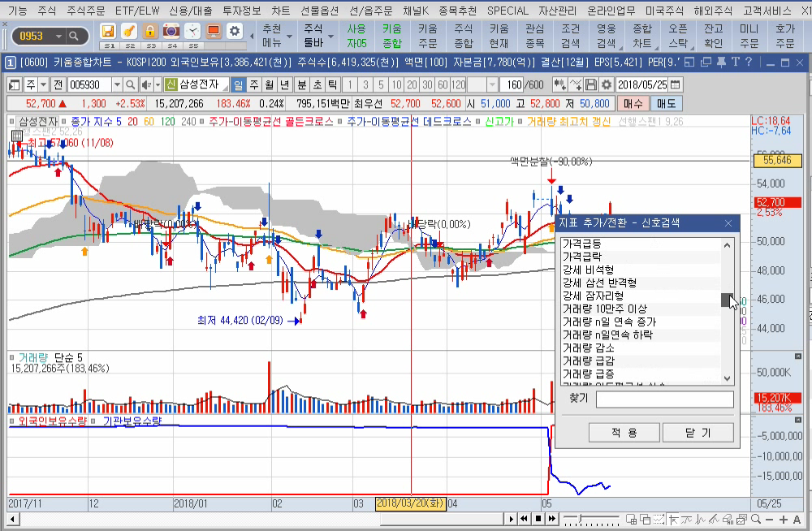
Task: Click the padlock screen-lock icon
Action: click(x=150, y=32)
